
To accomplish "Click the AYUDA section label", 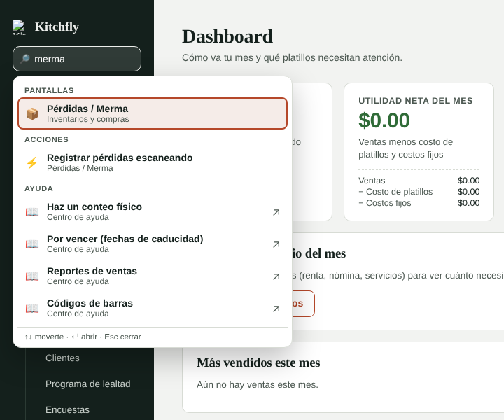I will coord(39,188).
